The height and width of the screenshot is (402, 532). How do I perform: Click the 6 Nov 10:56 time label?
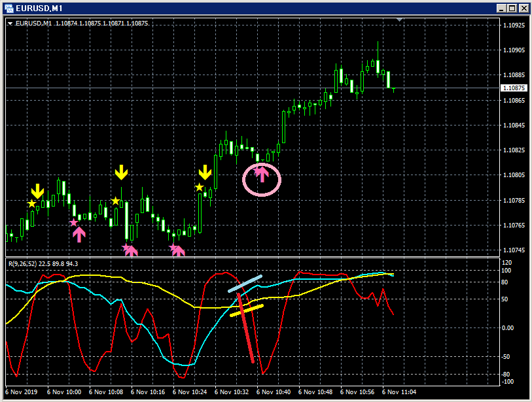[357, 392]
